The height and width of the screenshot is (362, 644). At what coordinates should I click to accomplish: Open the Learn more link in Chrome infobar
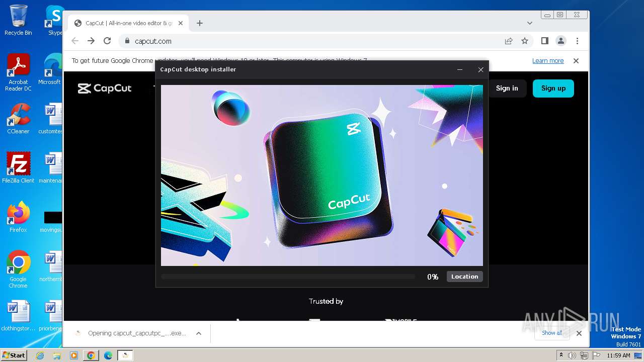(x=548, y=61)
